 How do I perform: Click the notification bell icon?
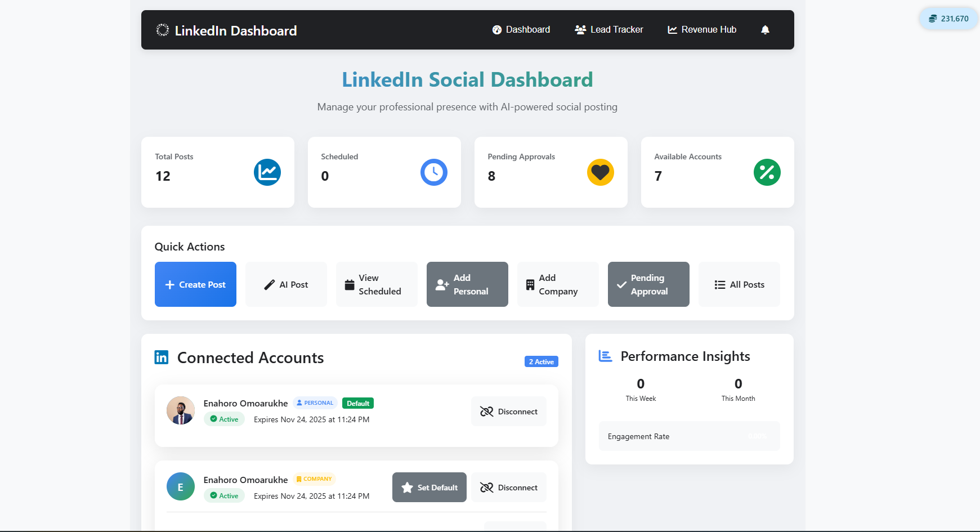click(x=765, y=30)
